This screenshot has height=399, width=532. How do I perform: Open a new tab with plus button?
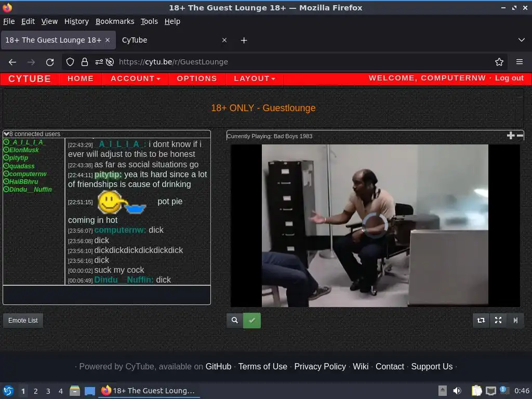[244, 41]
